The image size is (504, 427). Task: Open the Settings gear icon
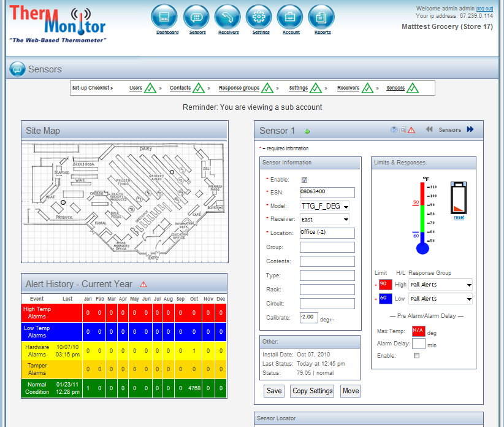(259, 17)
